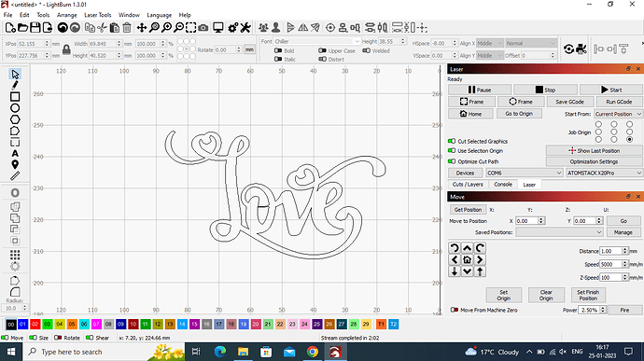Open the Arrange menu

point(67,15)
